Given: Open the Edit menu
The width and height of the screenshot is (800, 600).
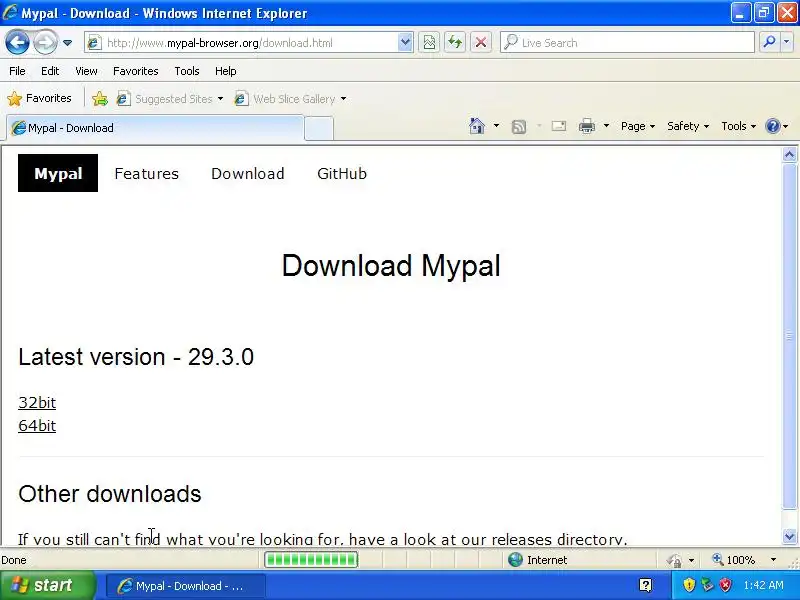Looking at the screenshot, I should [x=50, y=71].
